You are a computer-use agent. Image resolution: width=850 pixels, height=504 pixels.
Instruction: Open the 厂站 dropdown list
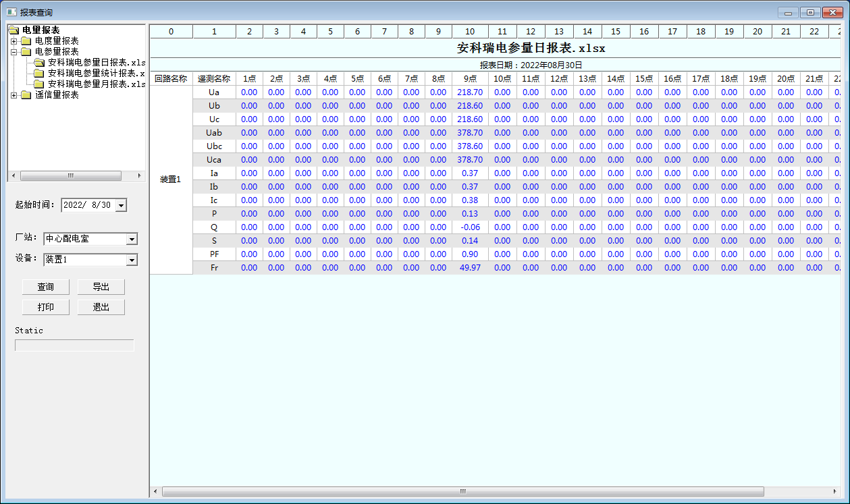[x=132, y=239]
